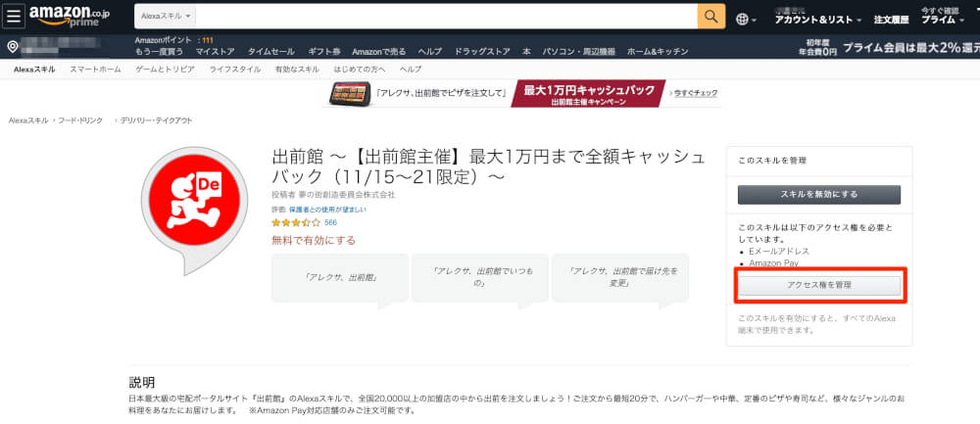Click into the search input field
This screenshot has height=424, width=980.
pos(447,17)
